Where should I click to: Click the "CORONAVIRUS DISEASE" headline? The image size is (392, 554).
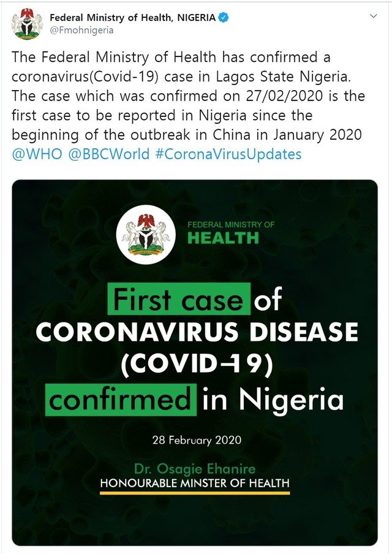click(196, 333)
